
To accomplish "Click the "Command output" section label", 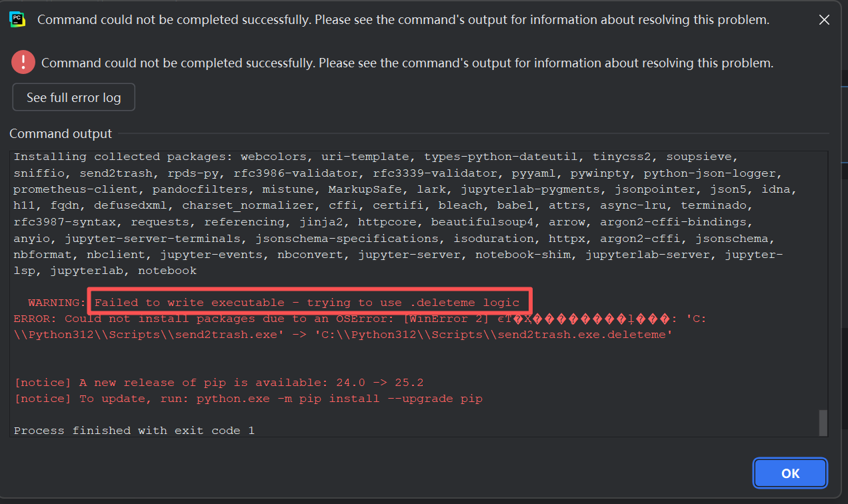I will click(61, 133).
